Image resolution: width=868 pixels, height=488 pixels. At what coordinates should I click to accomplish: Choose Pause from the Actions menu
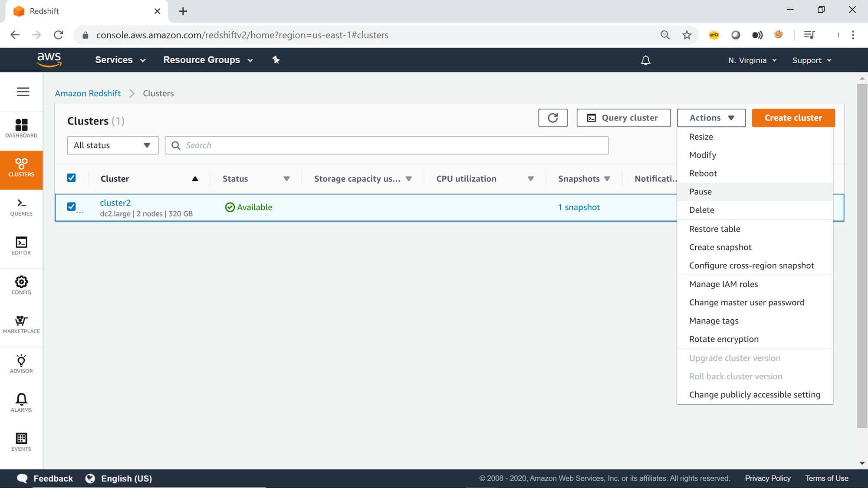coord(700,192)
